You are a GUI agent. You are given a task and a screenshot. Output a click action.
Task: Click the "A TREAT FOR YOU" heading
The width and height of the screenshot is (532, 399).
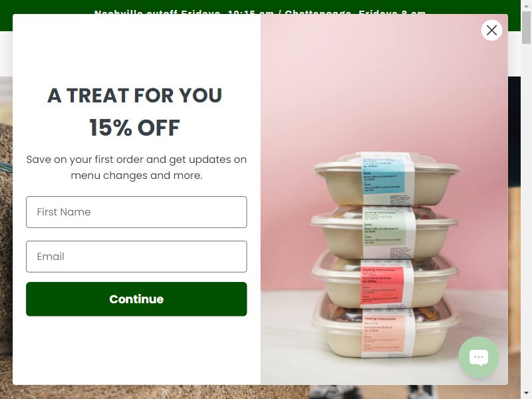(135, 95)
